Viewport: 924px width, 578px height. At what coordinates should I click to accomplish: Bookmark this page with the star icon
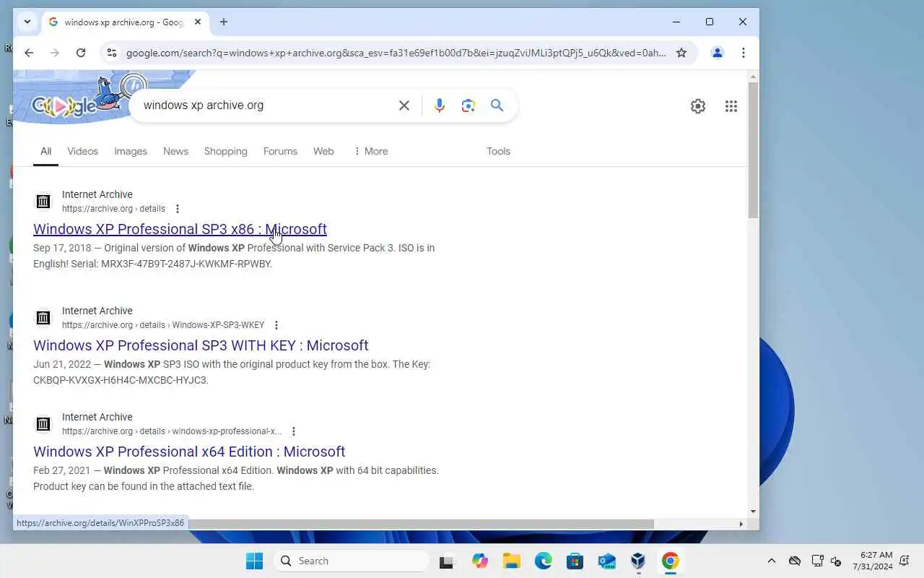(681, 53)
